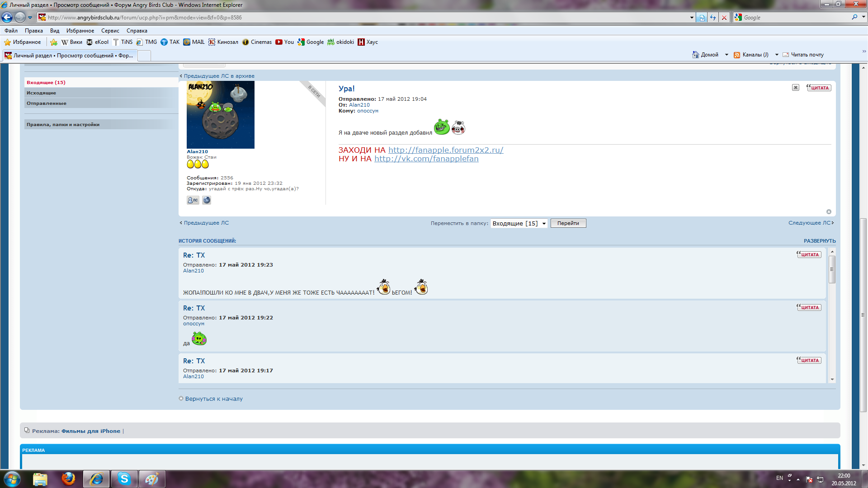The height and width of the screenshot is (488, 868).
Task: Open a new tab with the blank tab button
Action: click(x=144, y=56)
